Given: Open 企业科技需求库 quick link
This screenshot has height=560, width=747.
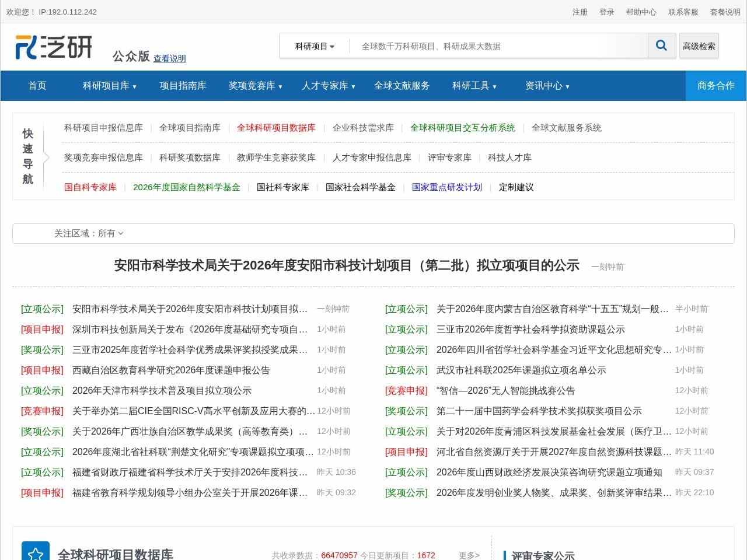Looking at the screenshot, I should 363,128.
